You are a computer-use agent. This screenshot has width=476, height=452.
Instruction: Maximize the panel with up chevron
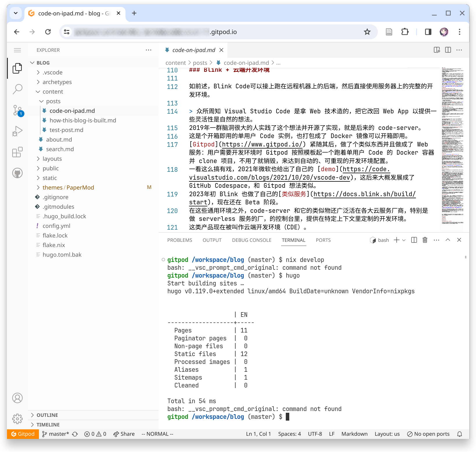448,240
